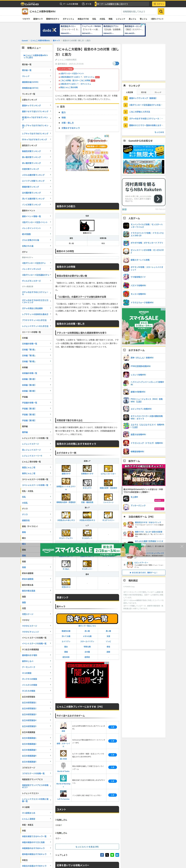Expand 宇宙編の攻略一覧 in the sidebar

tap(37, 403)
